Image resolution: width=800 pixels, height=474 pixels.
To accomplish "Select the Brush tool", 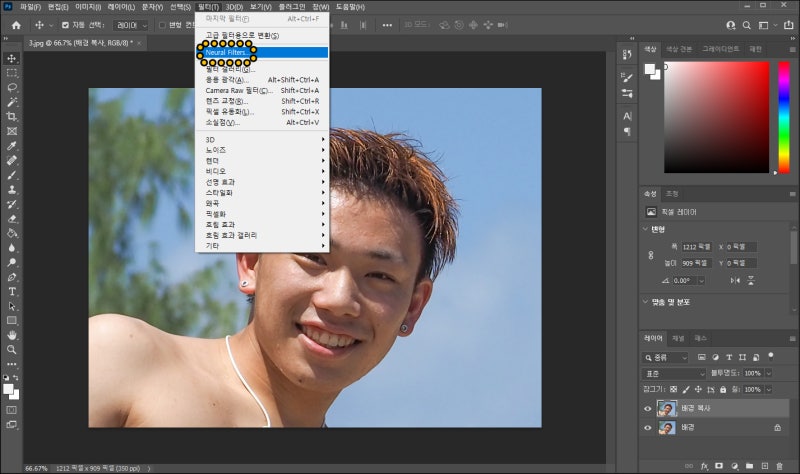I will point(12,175).
